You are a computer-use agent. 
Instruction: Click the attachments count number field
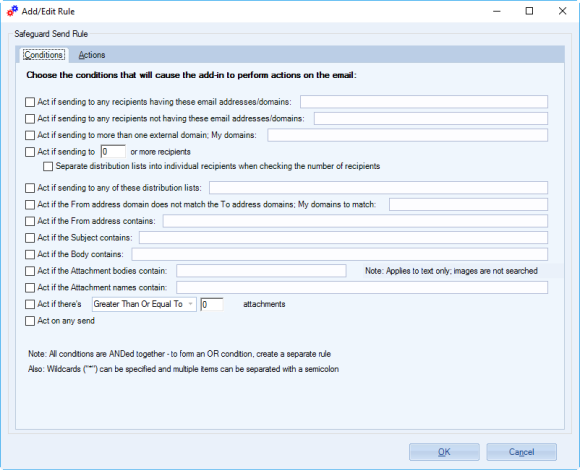212,304
